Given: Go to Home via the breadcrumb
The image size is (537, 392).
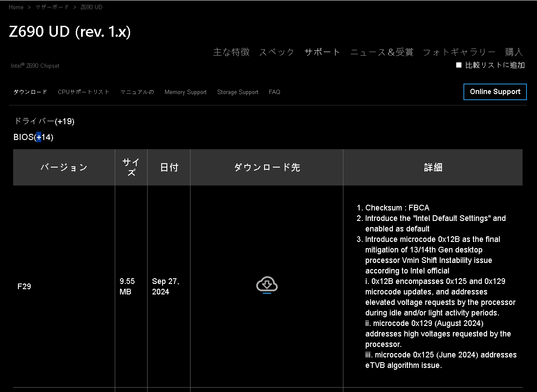Looking at the screenshot, I should (16, 7).
